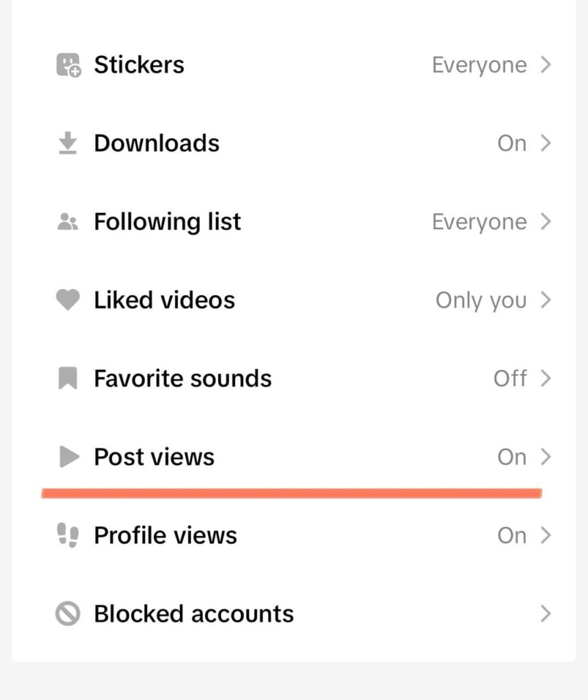Tap the Downloads arrow icon
Screen dimensions: 588x700
coord(68,144)
